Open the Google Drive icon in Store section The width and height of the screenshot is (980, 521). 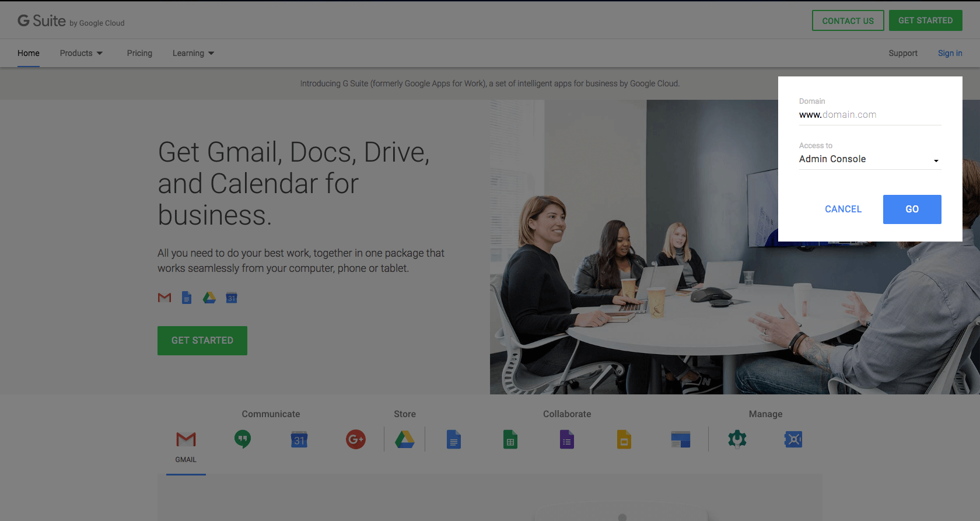point(405,439)
